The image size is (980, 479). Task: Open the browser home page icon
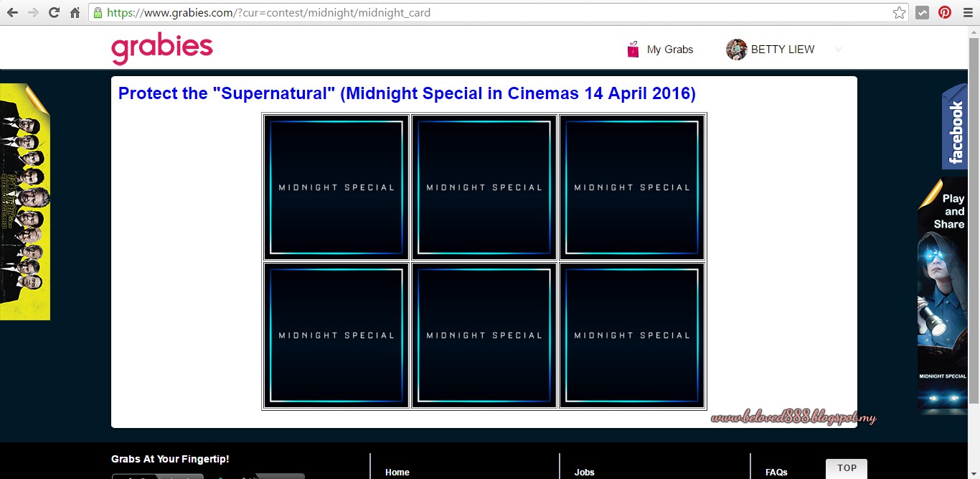click(x=75, y=12)
